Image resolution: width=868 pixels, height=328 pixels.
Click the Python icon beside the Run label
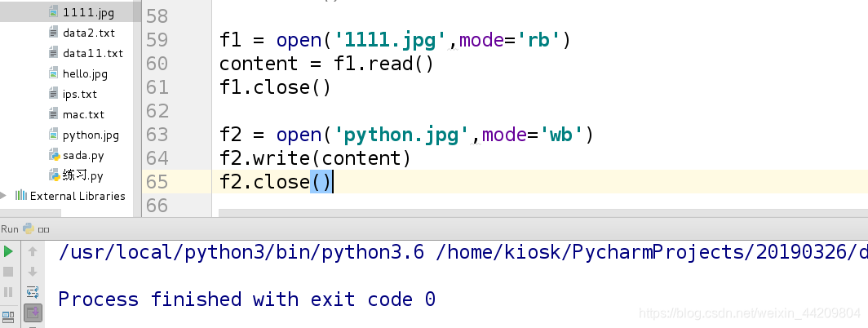point(29,228)
